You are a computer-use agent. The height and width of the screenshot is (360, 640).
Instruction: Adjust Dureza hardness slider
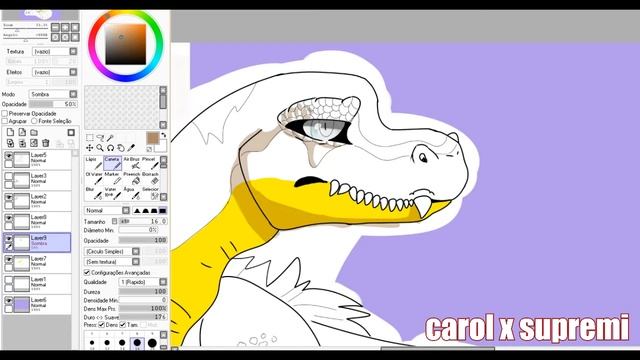(x=143, y=291)
